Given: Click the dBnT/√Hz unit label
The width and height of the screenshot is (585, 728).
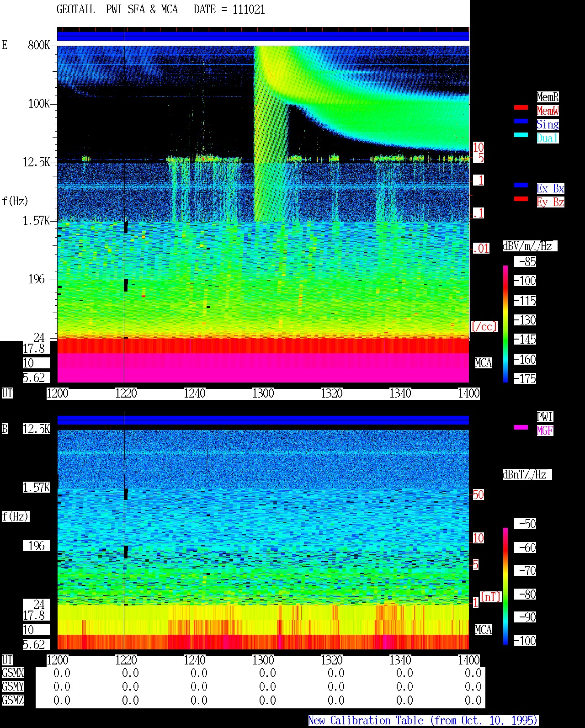Looking at the screenshot, I should pyautogui.click(x=527, y=474).
